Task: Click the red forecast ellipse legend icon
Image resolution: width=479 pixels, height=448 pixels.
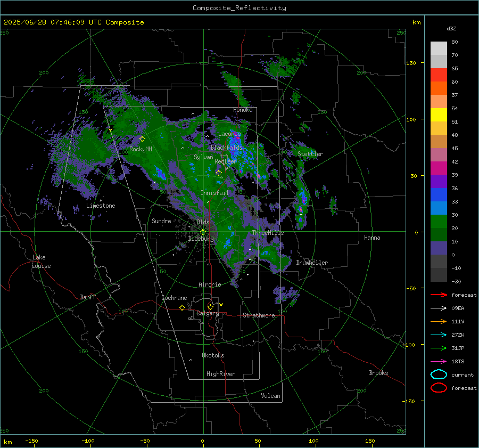Action: [439, 388]
